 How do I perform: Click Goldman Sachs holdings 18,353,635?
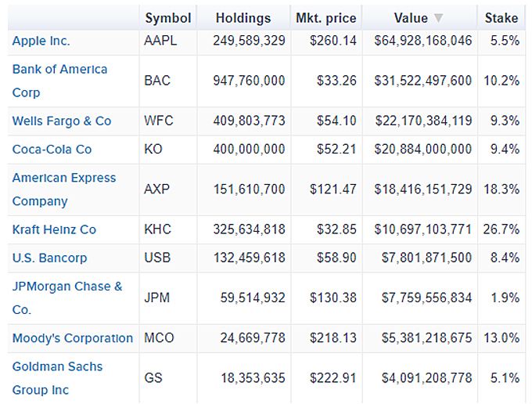pyautogui.click(x=253, y=378)
